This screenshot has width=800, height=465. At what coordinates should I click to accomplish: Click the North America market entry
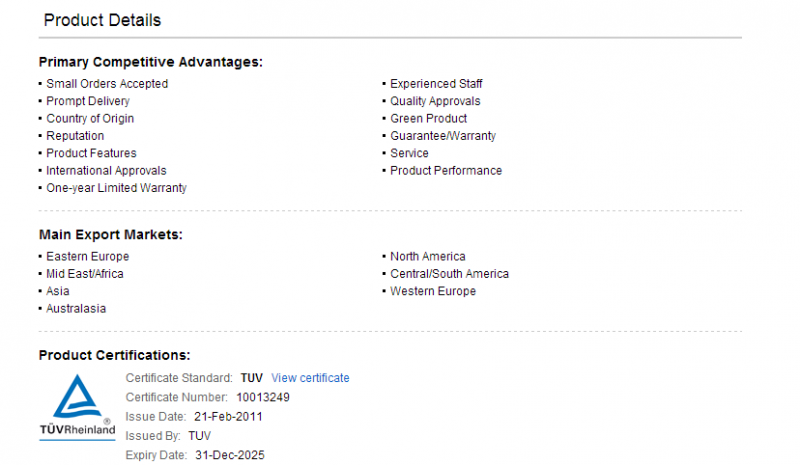coord(427,256)
